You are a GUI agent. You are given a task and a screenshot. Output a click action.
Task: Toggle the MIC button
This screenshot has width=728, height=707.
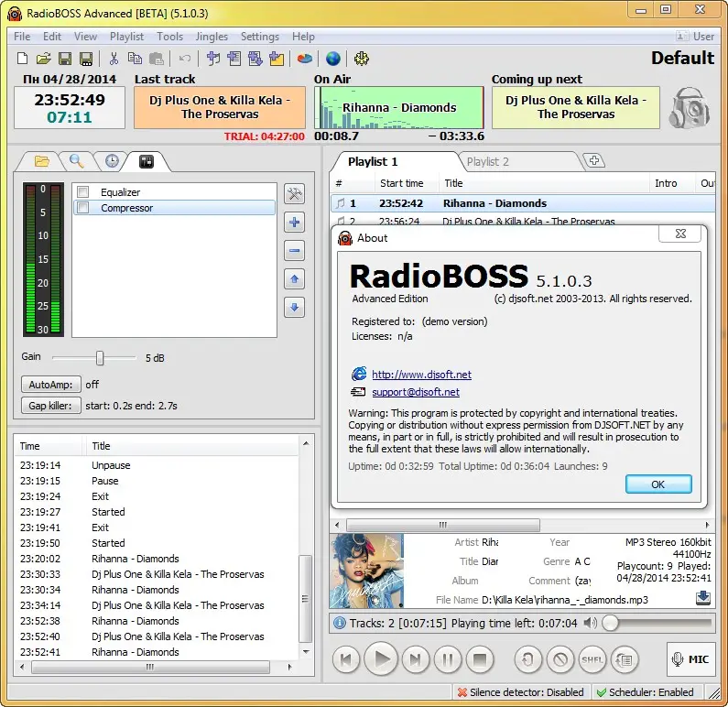[690, 659]
